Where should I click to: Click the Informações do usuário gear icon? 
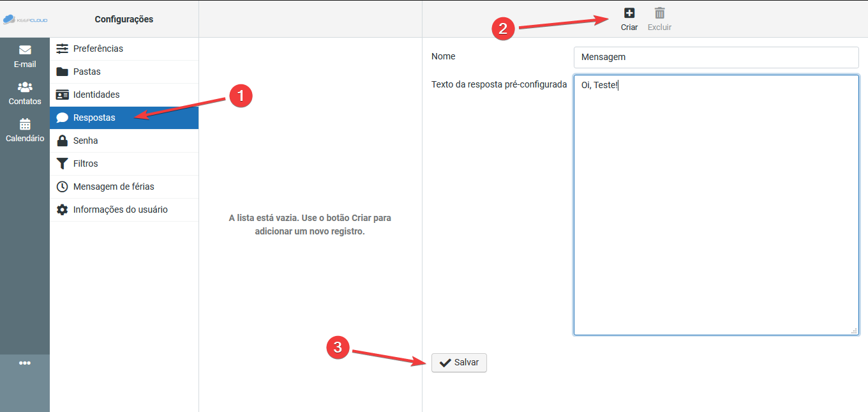click(62, 210)
